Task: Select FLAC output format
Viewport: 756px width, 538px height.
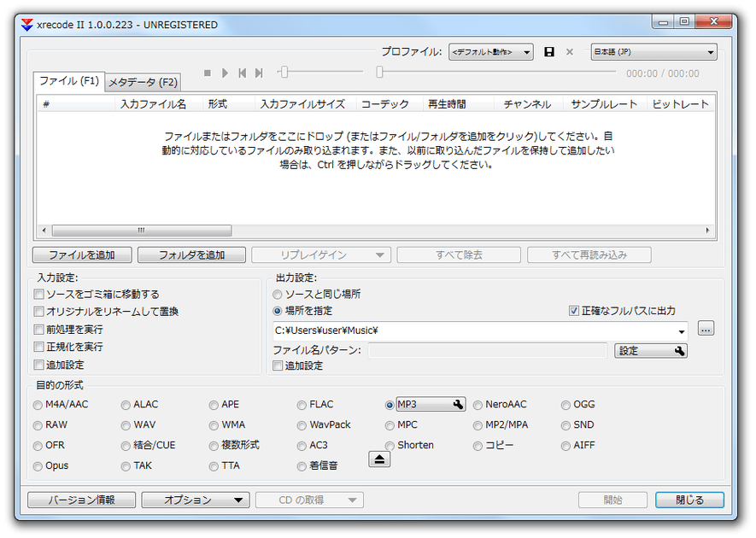Action: coord(302,406)
